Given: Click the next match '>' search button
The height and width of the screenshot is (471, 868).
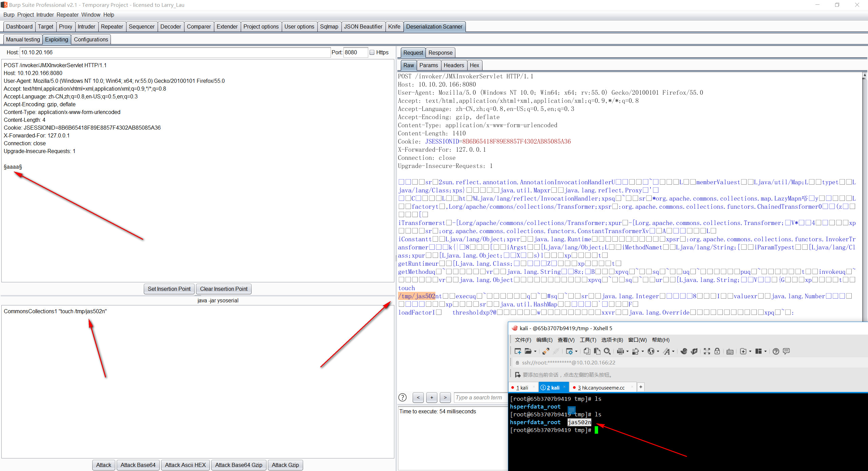Looking at the screenshot, I should click(x=445, y=397).
